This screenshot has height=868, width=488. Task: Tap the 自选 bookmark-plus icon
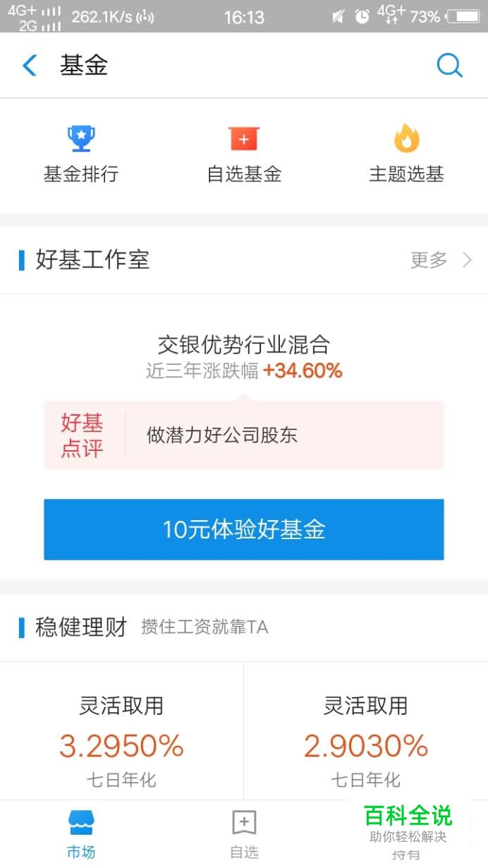(244, 822)
